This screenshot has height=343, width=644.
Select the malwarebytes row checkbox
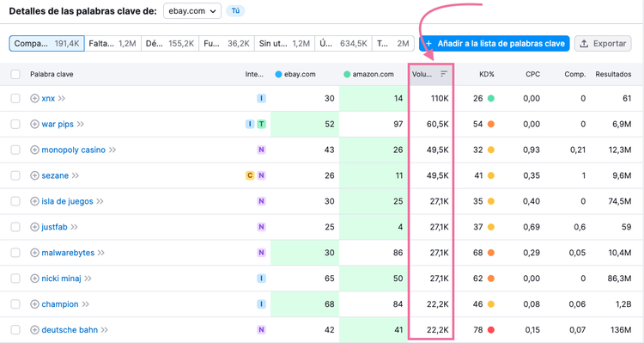(x=15, y=253)
